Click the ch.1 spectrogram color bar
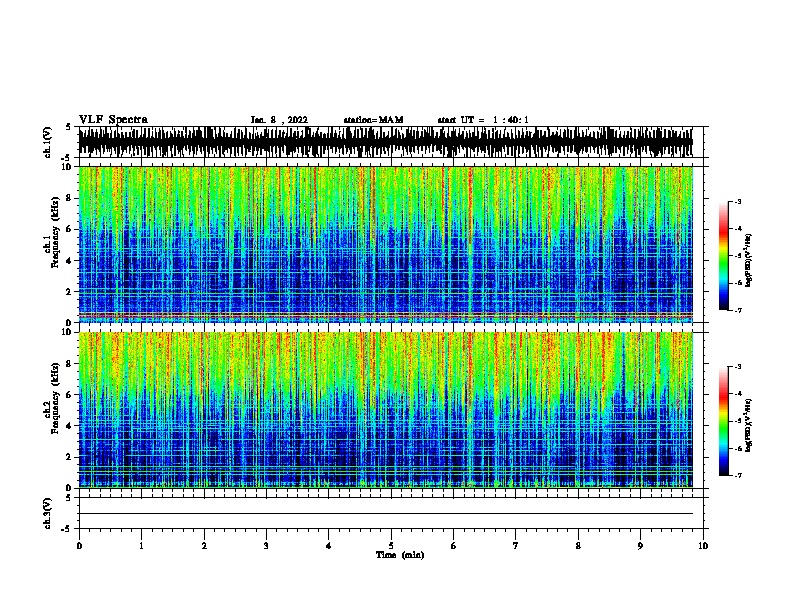This screenshot has width=792, height=612. (x=723, y=256)
